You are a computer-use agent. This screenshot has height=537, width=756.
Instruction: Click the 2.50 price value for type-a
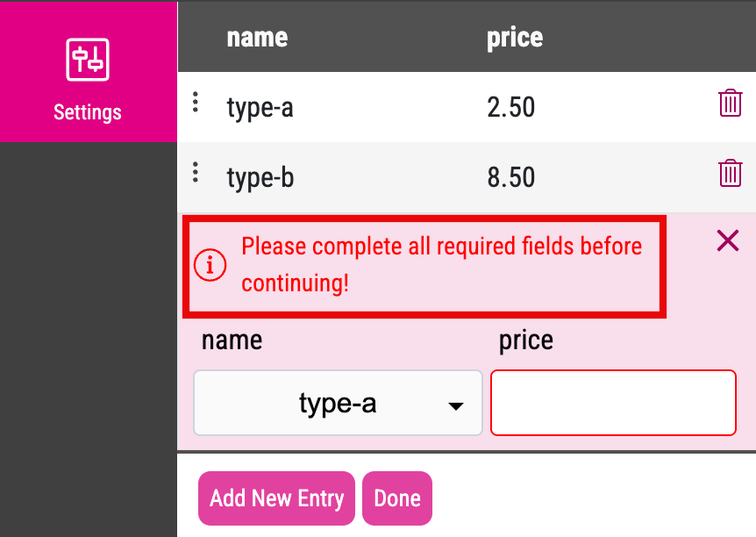512,106
